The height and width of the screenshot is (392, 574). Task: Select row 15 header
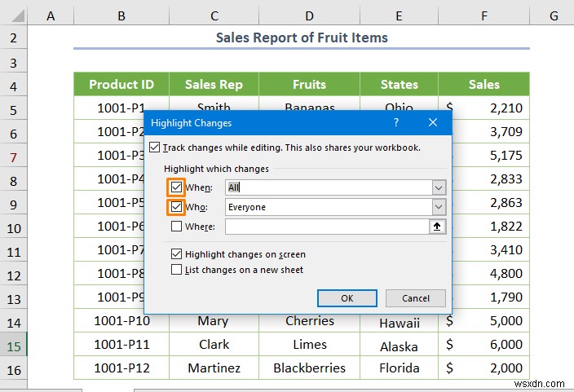[14, 345]
